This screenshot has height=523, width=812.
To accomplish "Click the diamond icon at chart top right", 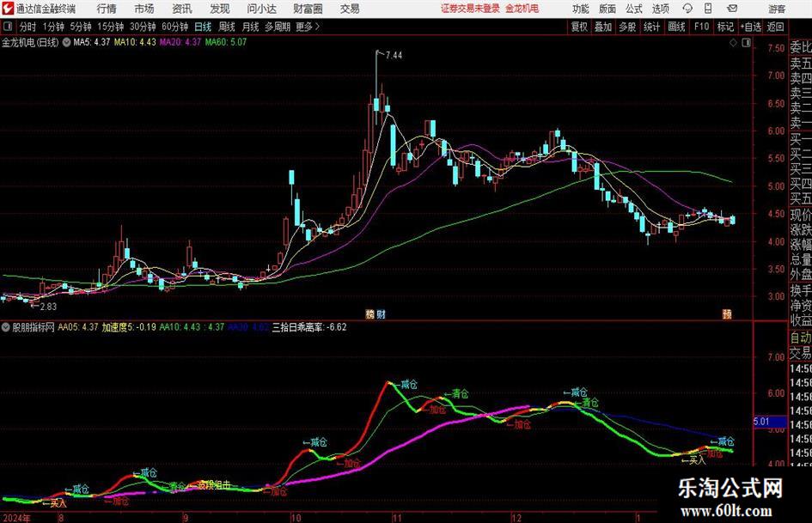I will coord(733,43).
